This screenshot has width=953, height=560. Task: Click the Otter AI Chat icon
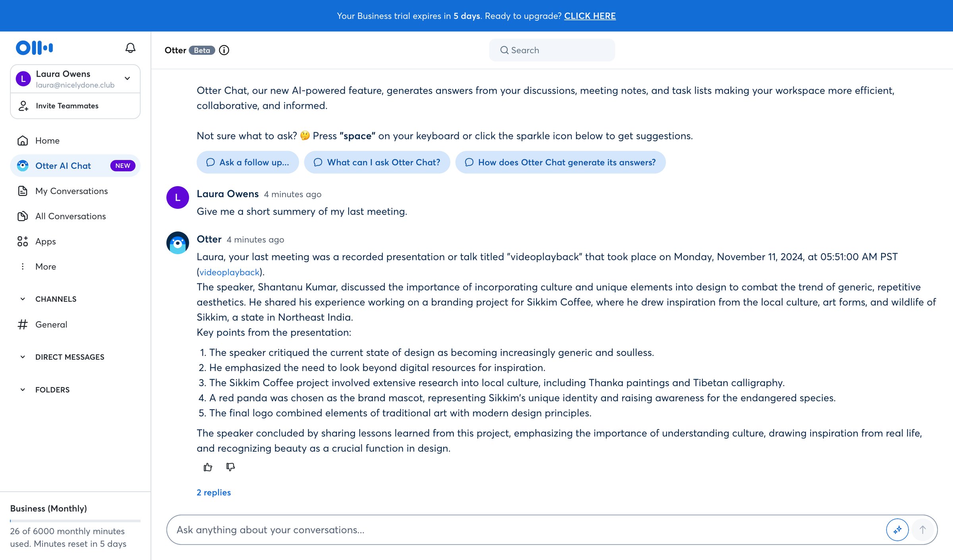[x=23, y=165]
